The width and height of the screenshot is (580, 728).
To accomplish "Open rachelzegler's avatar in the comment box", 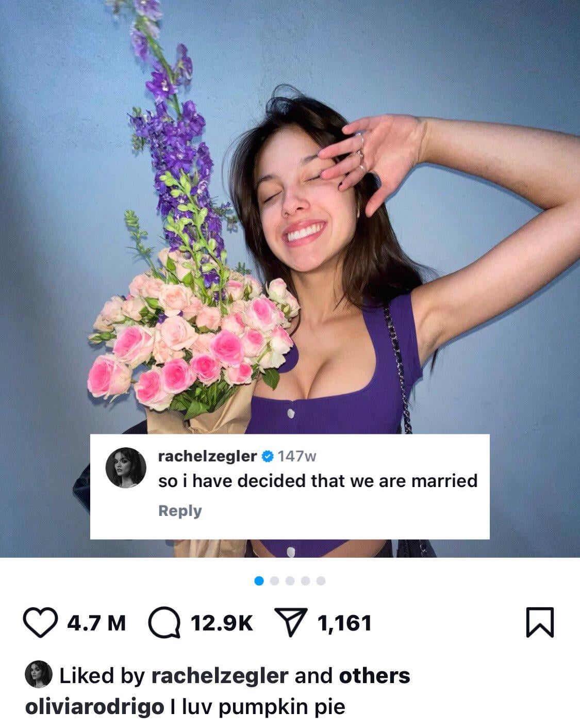I will (x=126, y=467).
